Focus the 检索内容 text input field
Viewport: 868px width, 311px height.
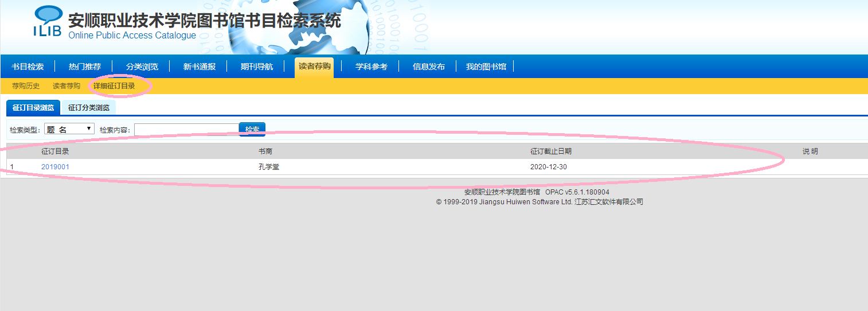[x=186, y=130]
